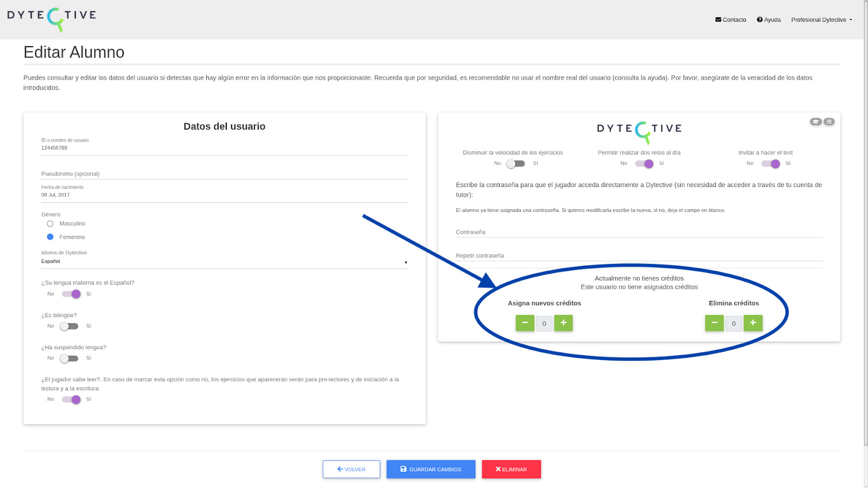Click Eliminar button
Image resolution: width=868 pixels, height=488 pixels.
click(511, 469)
